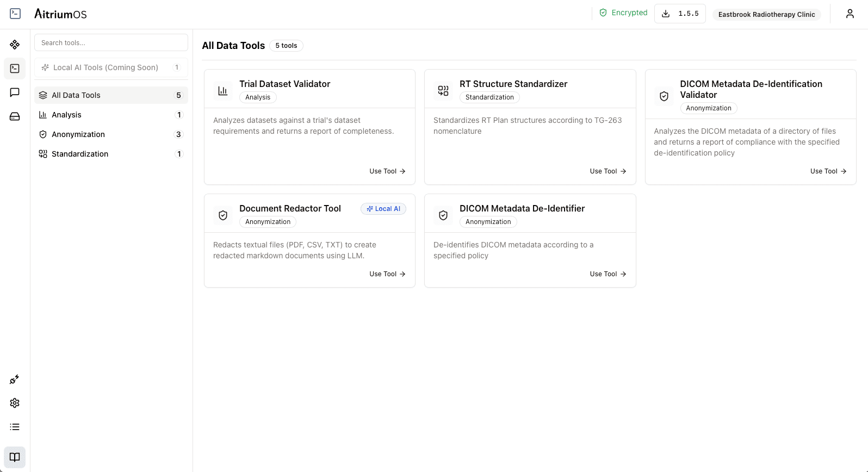Click the Document Redactor Tool title
868x472 pixels.
290,208
